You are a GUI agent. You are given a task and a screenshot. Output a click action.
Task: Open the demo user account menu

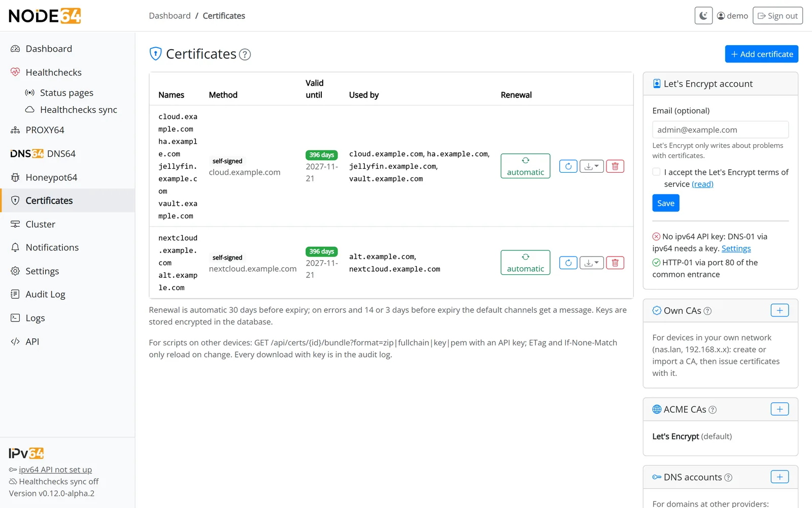[x=732, y=16]
